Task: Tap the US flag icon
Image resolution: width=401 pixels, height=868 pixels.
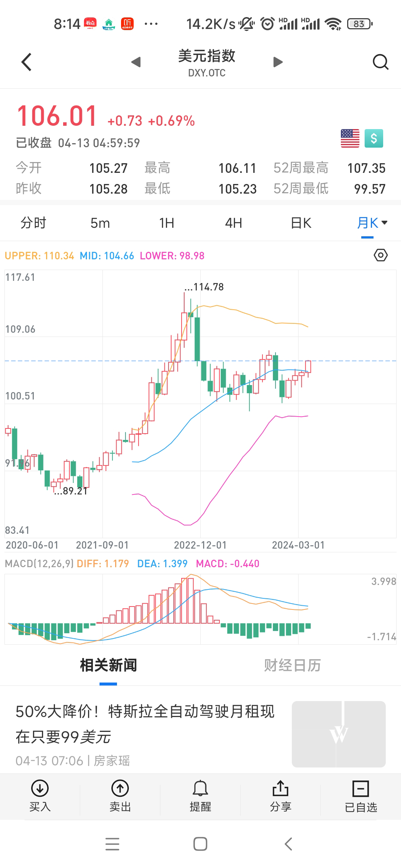Action: [350, 138]
